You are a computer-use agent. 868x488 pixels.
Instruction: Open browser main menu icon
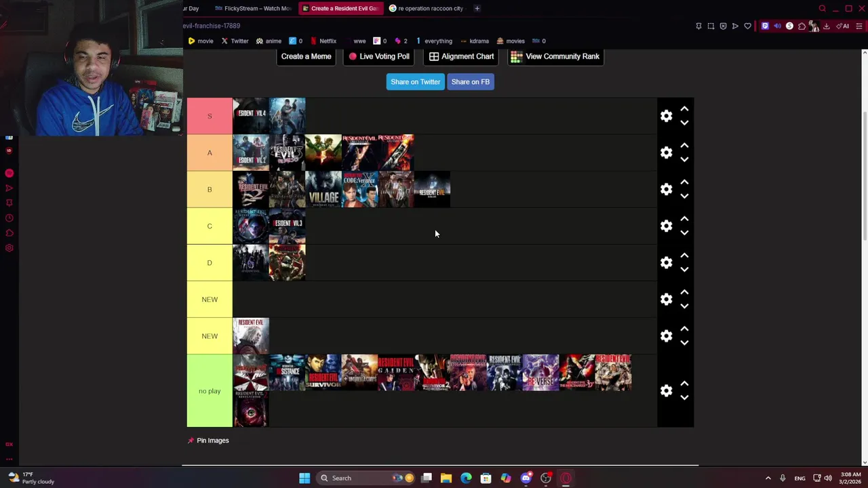click(859, 26)
